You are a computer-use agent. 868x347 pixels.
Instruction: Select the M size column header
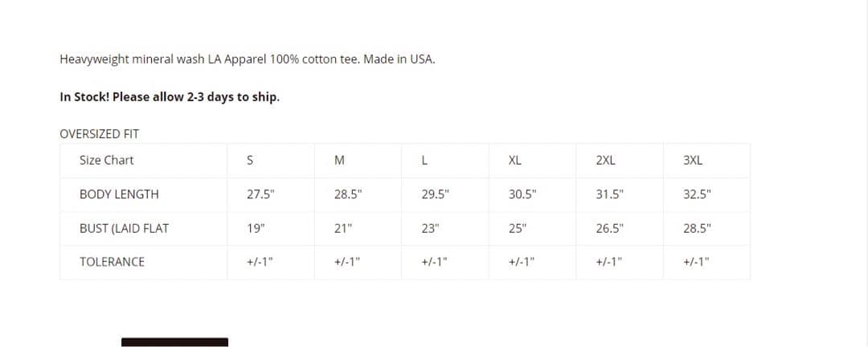(339, 160)
